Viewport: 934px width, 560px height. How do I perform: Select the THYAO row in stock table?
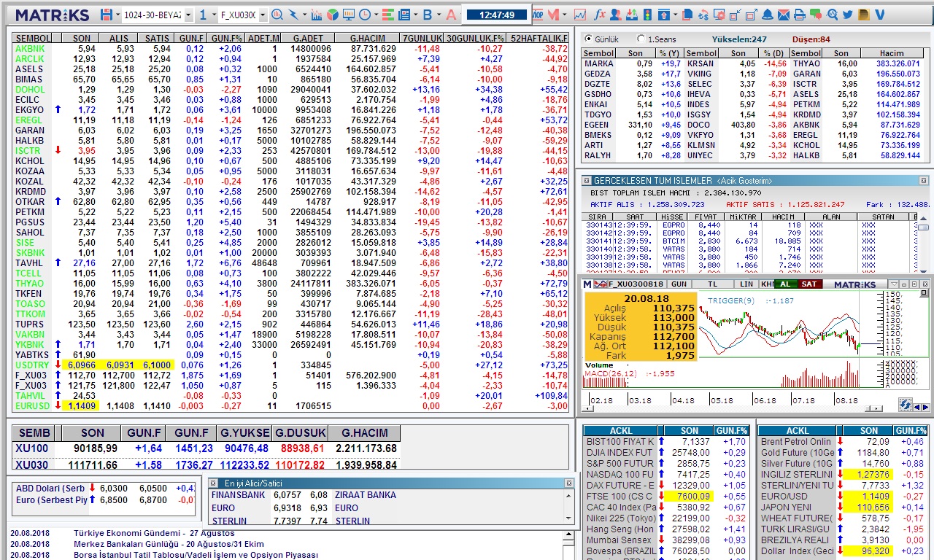[291, 283]
